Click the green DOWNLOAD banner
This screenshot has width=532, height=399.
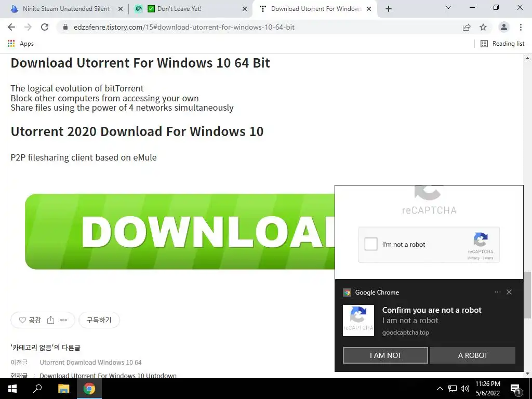click(x=180, y=231)
